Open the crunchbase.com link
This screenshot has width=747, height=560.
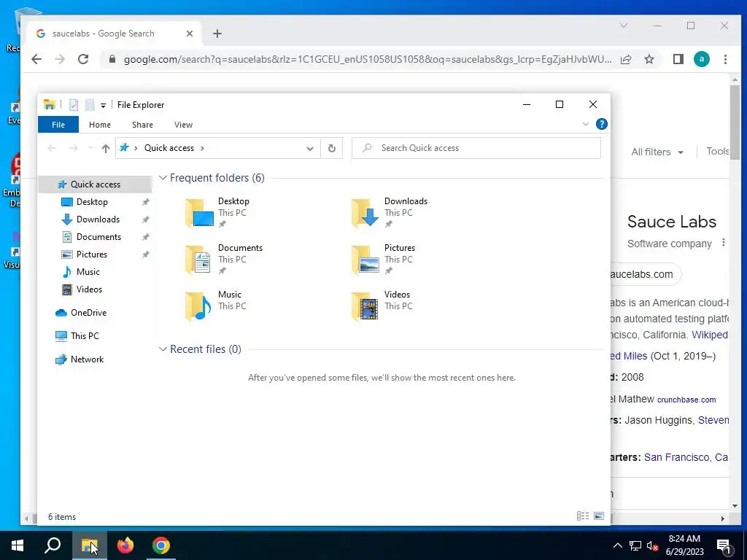click(x=686, y=400)
